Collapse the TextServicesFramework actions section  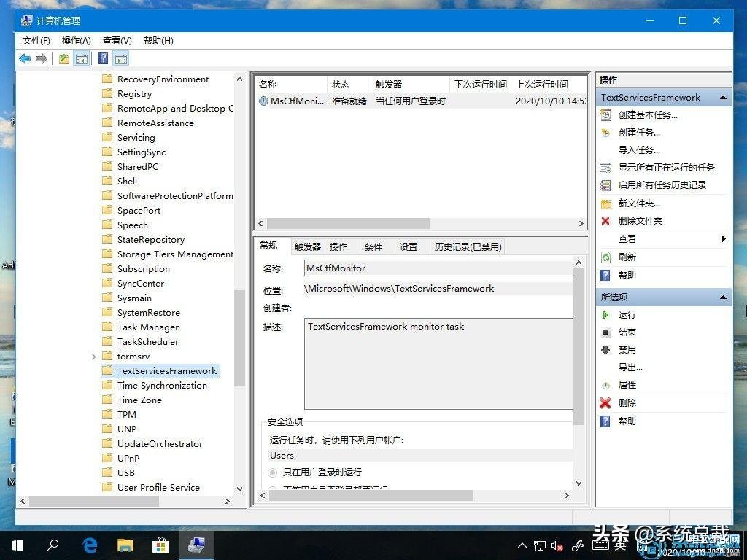723,98
